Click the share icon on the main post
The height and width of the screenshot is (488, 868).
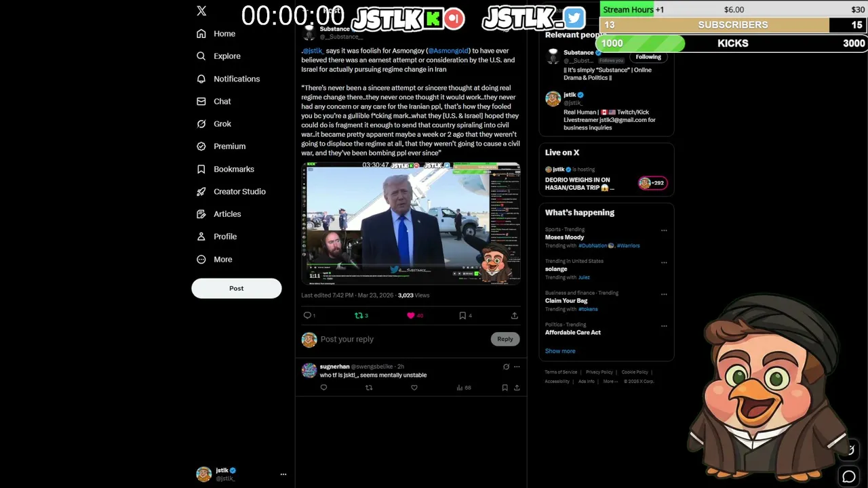(x=514, y=315)
